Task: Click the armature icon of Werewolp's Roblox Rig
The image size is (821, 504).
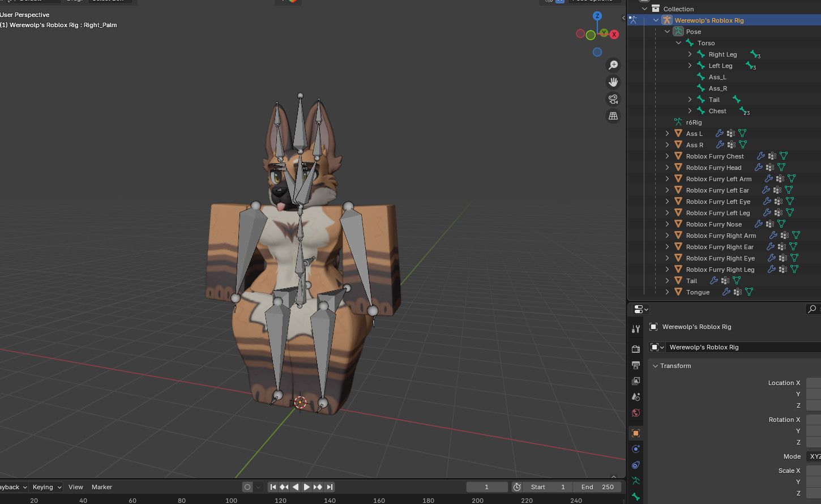Action: [667, 20]
